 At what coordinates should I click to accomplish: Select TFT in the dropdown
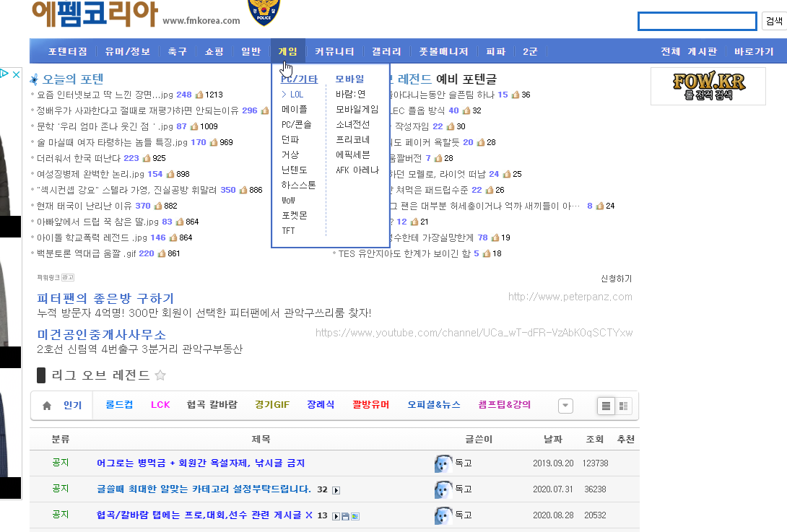[288, 231]
